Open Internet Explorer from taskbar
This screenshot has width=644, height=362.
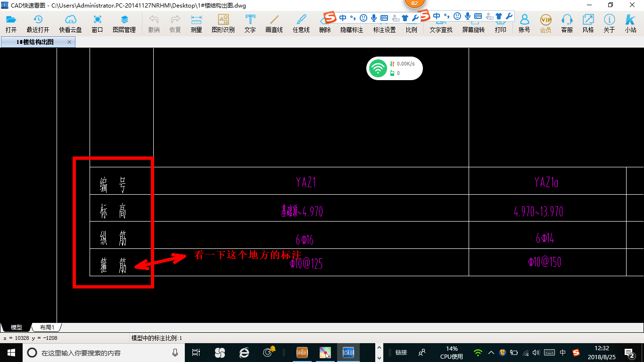coord(244,353)
